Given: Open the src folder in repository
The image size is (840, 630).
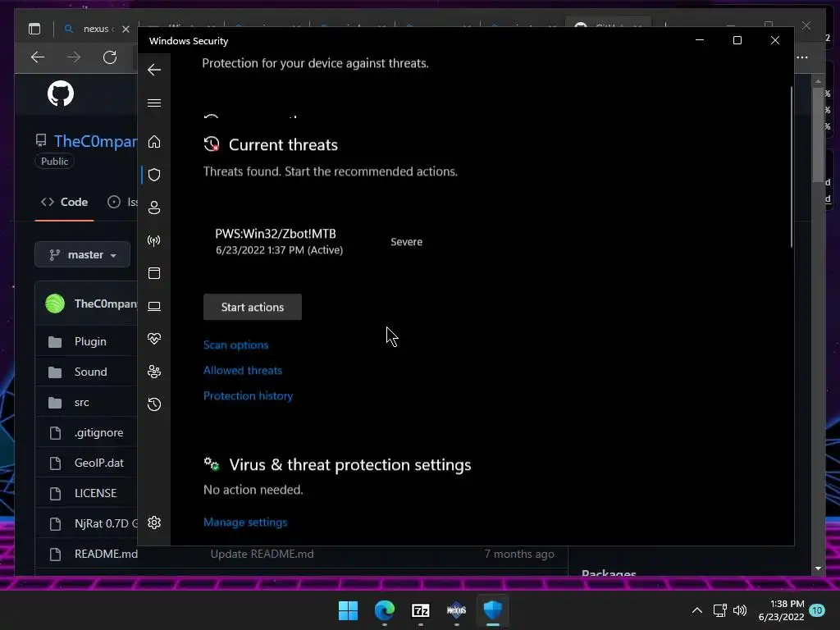Looking at the screenshot, I should (82, 402).
